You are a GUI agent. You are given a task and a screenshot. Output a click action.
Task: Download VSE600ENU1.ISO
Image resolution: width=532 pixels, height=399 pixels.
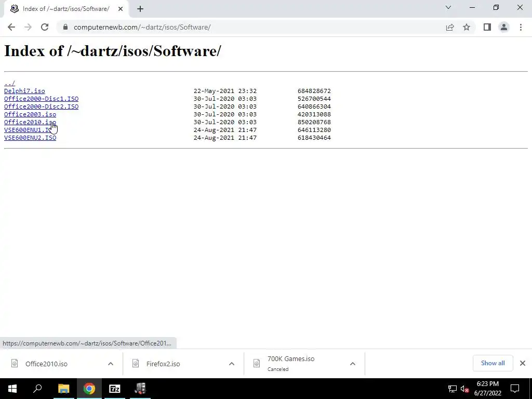point(27,130)
